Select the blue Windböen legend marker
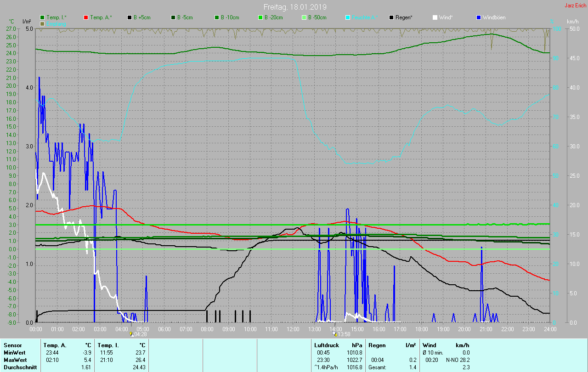Viewport: 588px width, 372px height. coord(479,17)
